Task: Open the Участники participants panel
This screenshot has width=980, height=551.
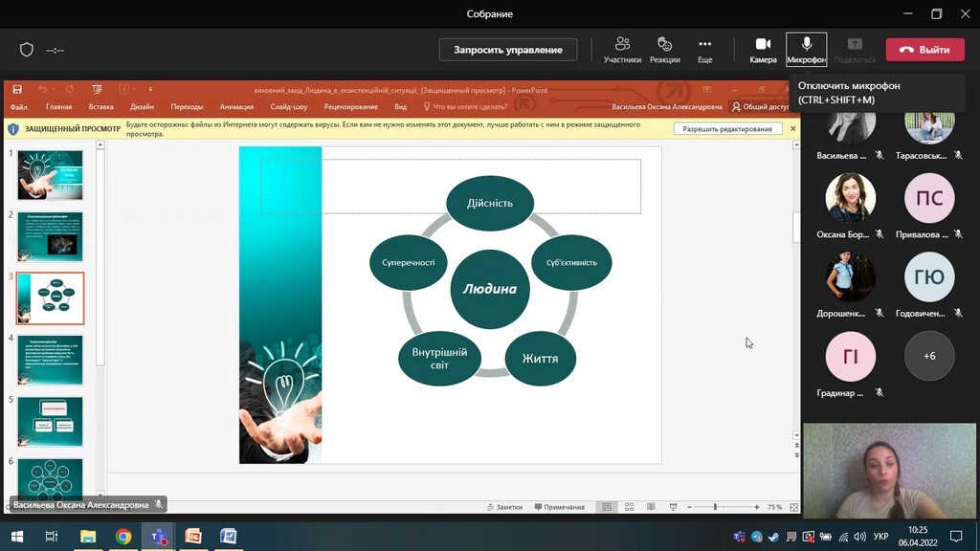Action: [622, 50]
